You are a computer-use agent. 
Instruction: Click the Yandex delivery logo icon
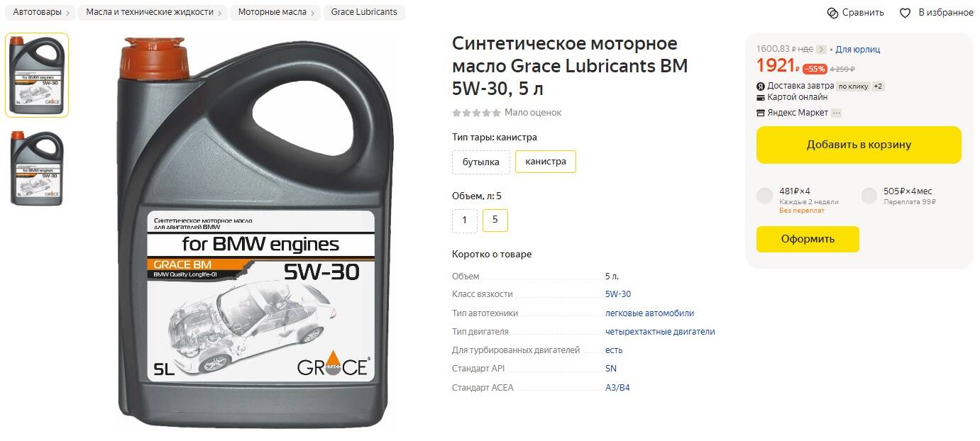click(761, 86)
